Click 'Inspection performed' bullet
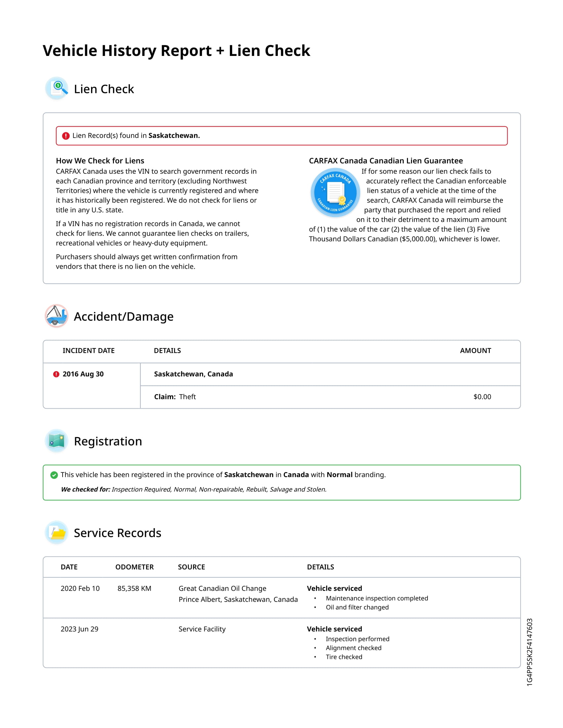Image resolution: width=563 pixels, height=728 pixels. [358, 639]
